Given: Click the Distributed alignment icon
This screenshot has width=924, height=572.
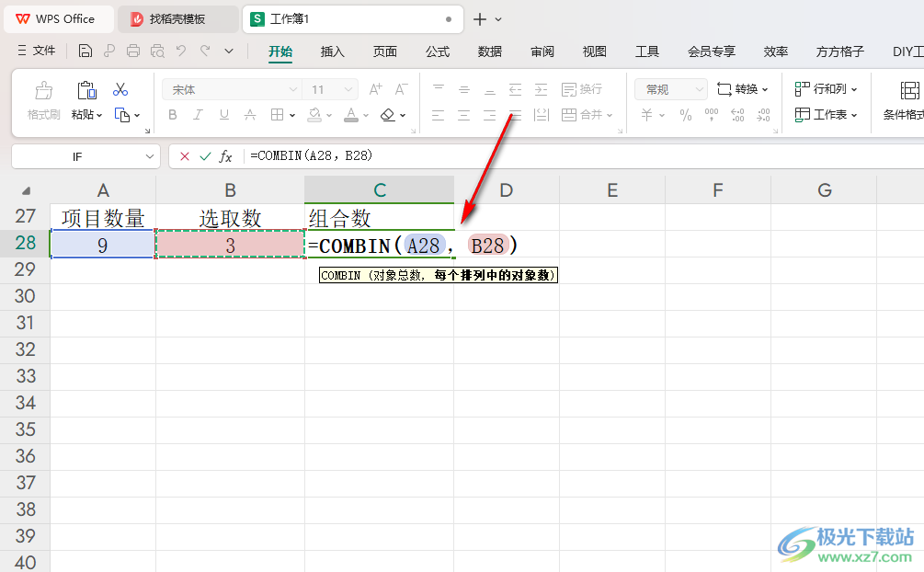Looking at the screenshot, I should click(541, 115).
